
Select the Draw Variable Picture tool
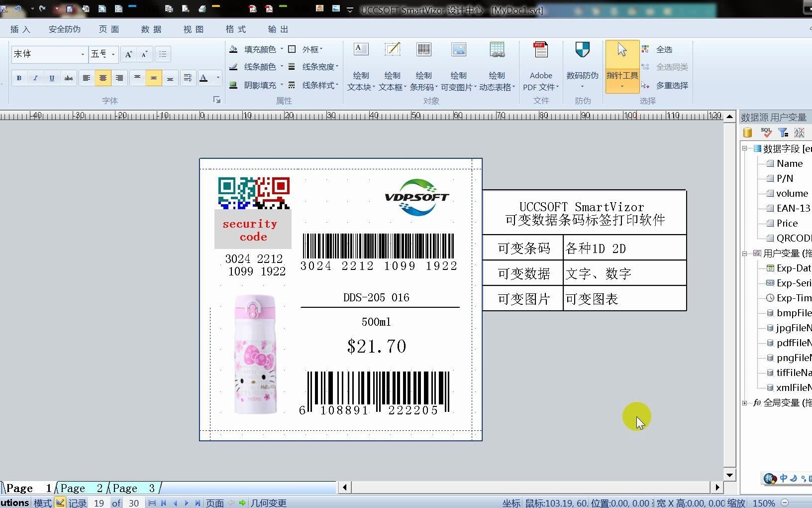click(458, 67)
